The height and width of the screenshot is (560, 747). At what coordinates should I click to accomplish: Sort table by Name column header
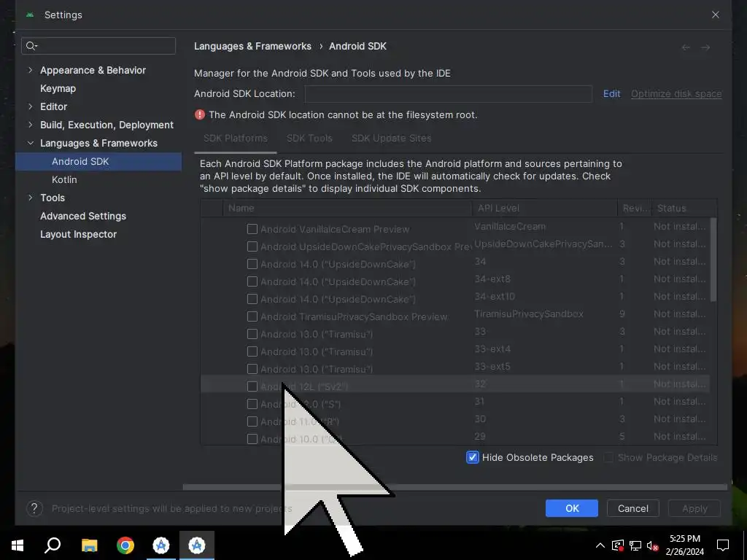(347, 208)
